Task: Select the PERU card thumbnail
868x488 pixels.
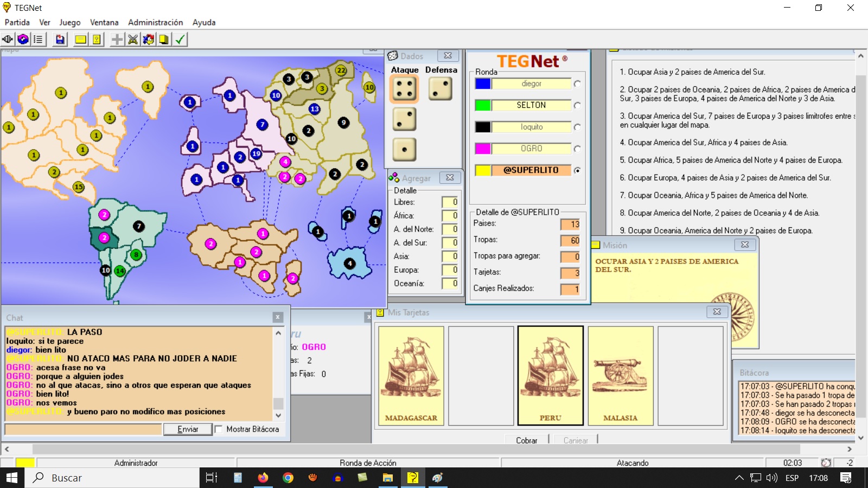Action: [x=550, y=375]
